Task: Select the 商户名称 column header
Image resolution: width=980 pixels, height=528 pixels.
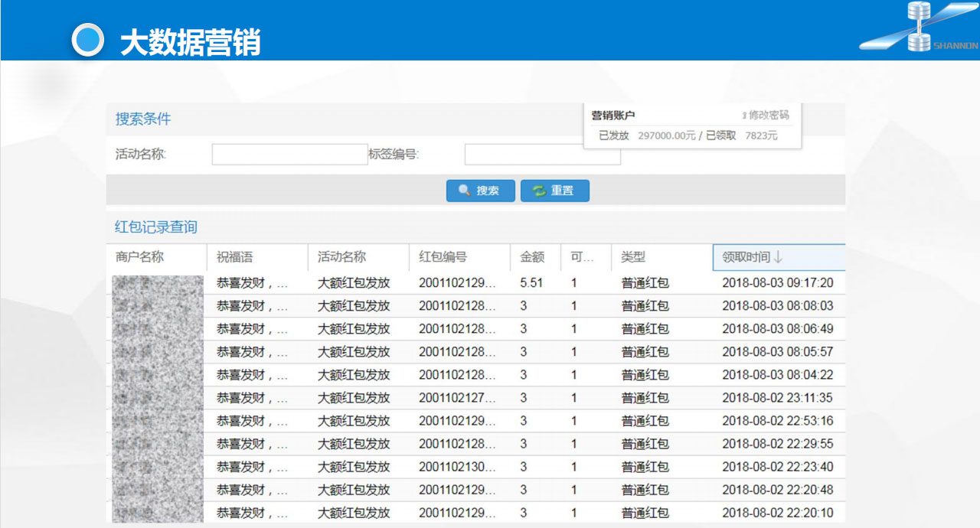Action: pyautogui.click(x=140, y=257)
